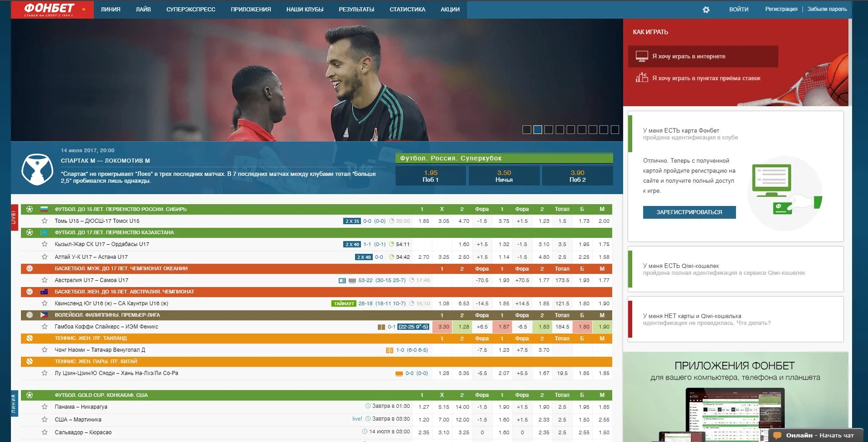Favorite the Гамбоа Коффи Спайкерс match star
The width and height of the screenshot is (868, 442).
[45, 326]
